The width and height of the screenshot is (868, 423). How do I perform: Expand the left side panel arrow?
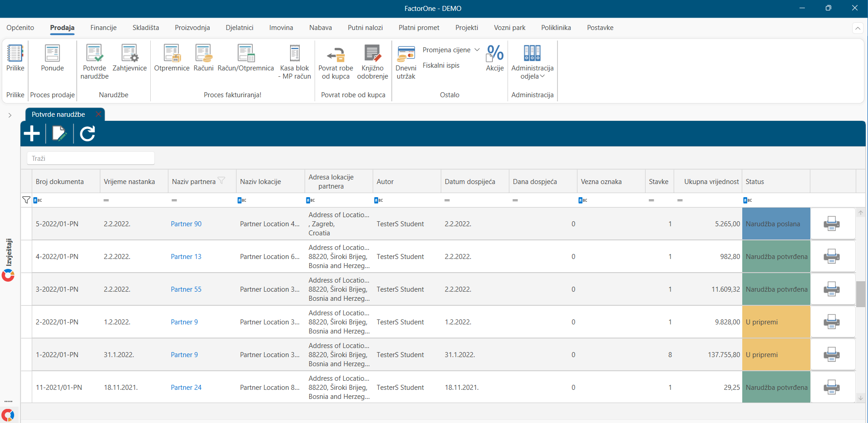(x=10, y=115)
